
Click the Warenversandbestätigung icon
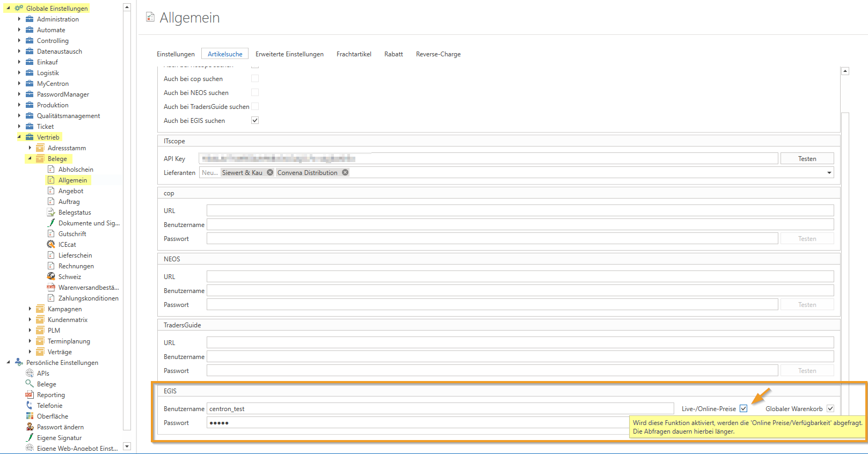coord(51,288)
